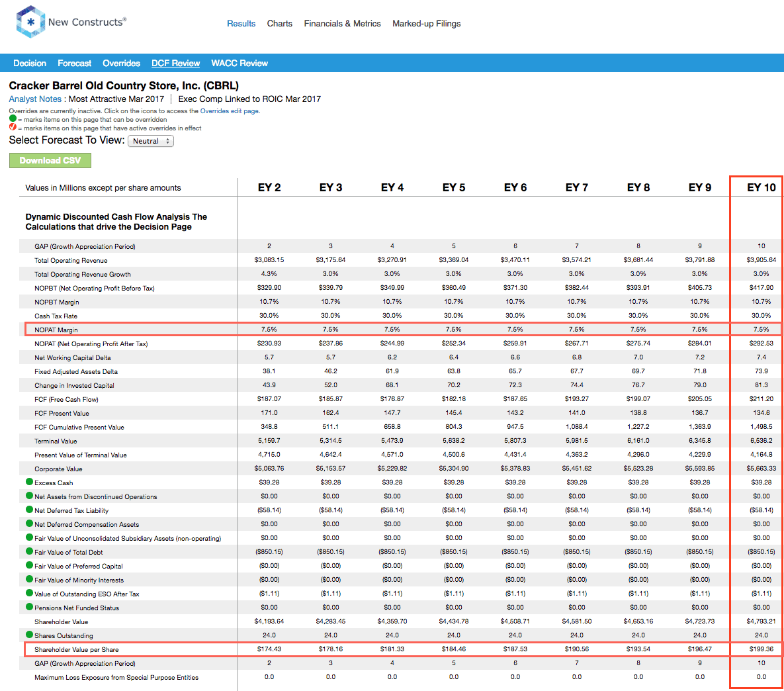Click EY 8 NOPAT value $275.74
Screen dimensions: 784x691
638,344
